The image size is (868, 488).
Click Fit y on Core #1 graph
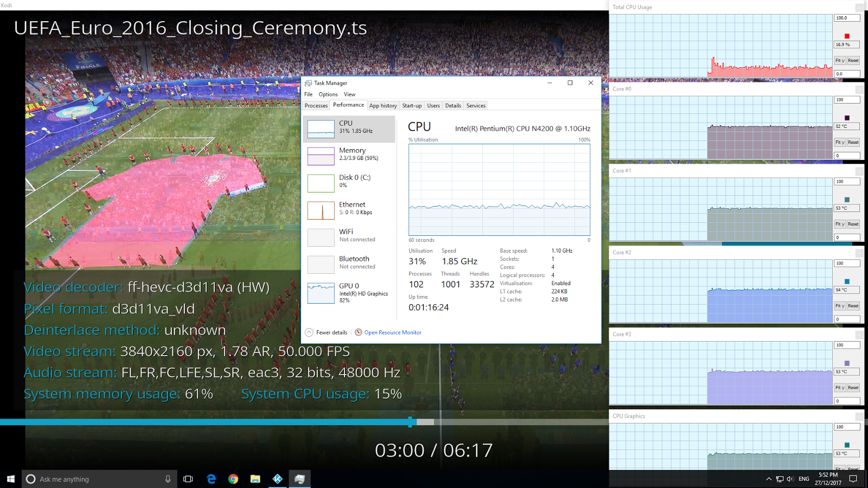840,224
